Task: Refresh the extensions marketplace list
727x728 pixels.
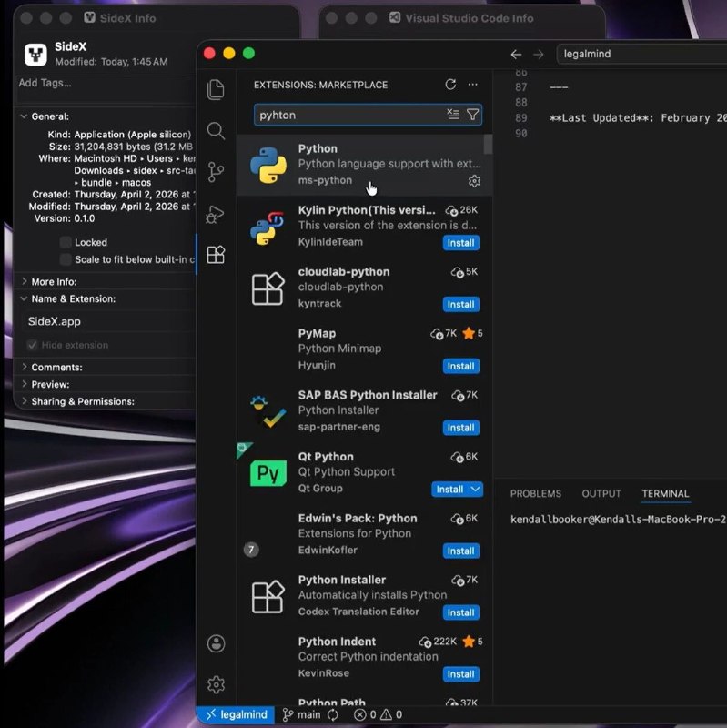Action: (450, 85)
